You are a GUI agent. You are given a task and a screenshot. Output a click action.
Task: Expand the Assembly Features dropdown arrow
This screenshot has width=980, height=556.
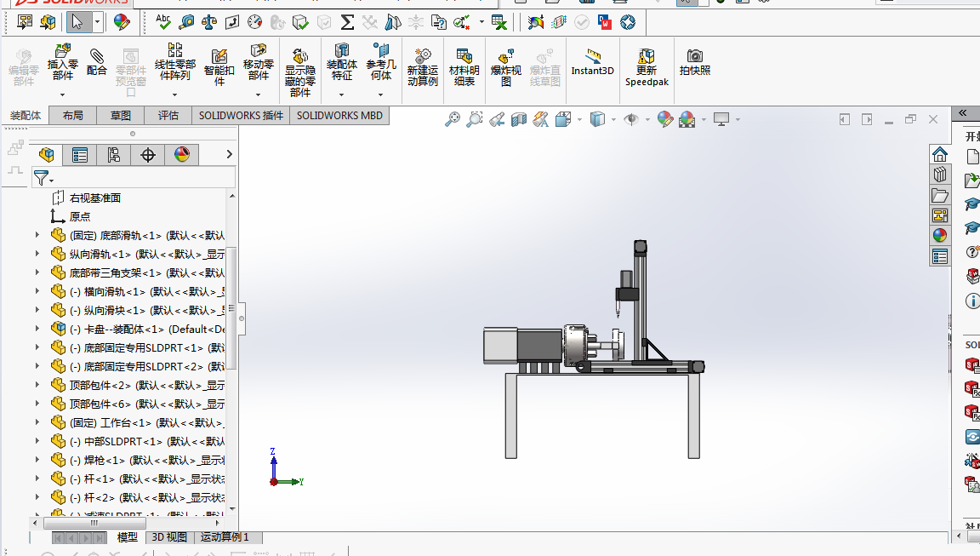[342, 95]
